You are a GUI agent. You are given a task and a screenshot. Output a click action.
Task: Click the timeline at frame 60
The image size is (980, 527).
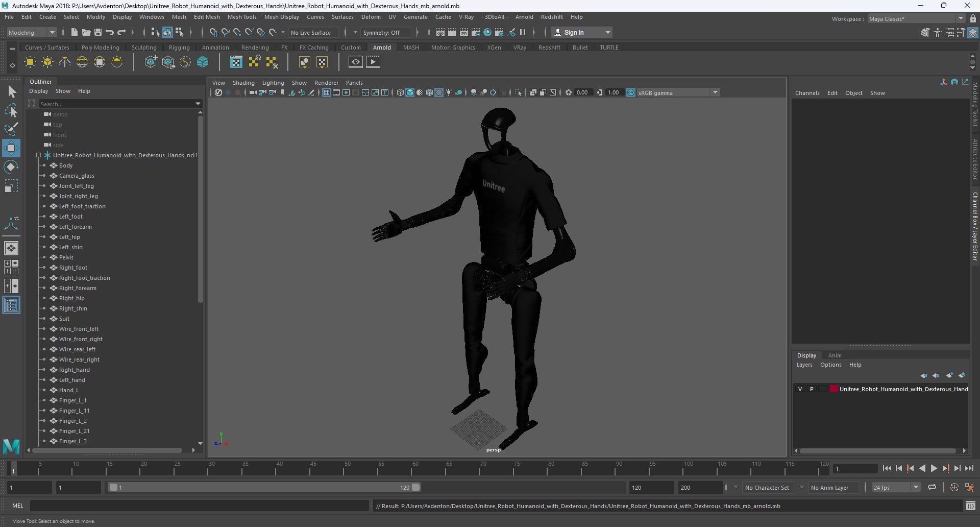pyautogui.click(x=415, y=468)
